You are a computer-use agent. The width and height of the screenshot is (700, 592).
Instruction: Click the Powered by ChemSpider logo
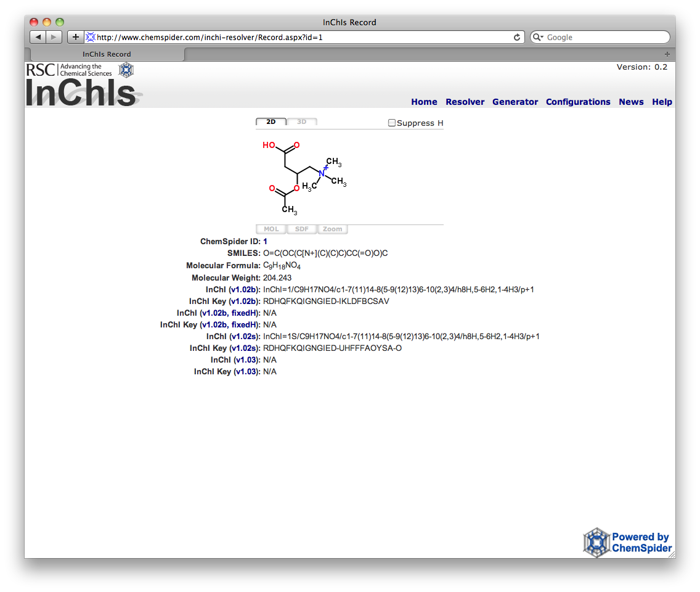pos(627,543)
